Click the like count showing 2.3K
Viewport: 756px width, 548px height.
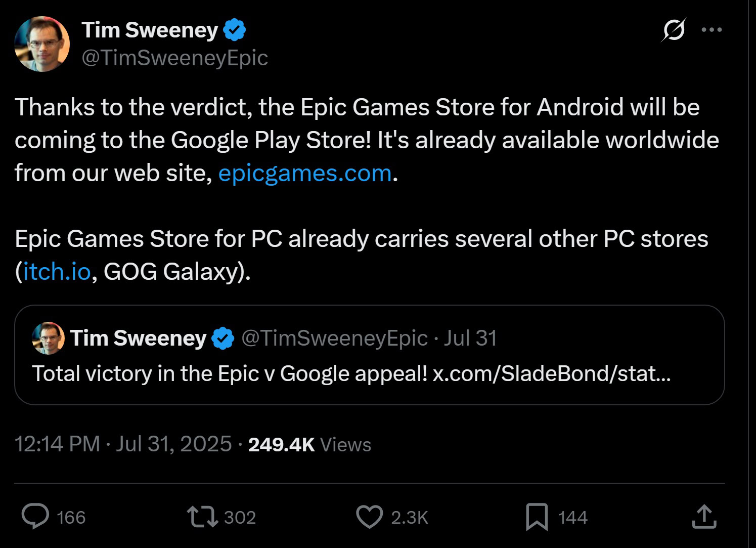409,517
